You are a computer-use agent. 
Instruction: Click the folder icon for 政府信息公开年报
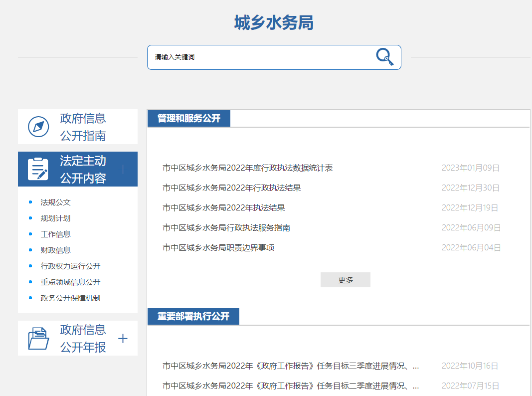pyautogui.click(x=38, y=338)
